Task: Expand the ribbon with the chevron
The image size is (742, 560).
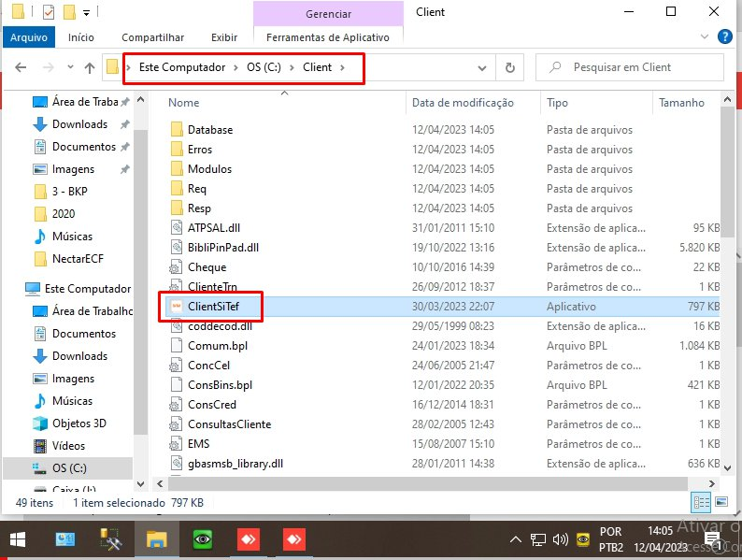Action: point(706,37)
